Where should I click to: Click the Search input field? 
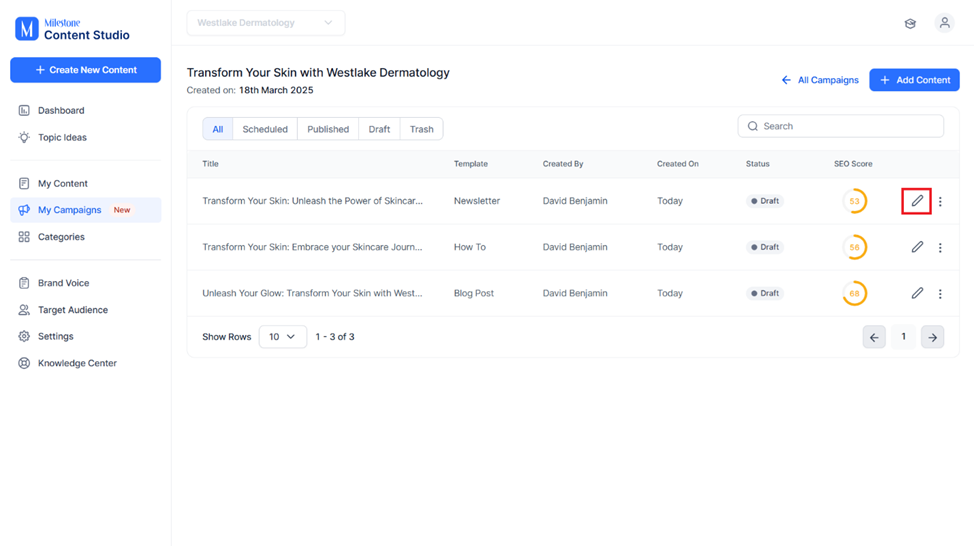coord(841,126)
